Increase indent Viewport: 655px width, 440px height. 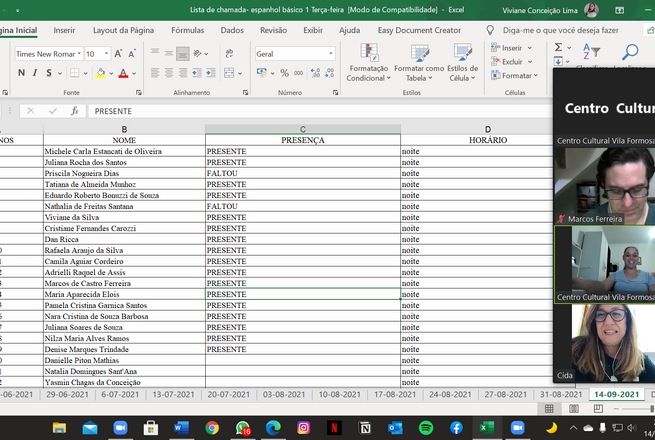(211, 73)
